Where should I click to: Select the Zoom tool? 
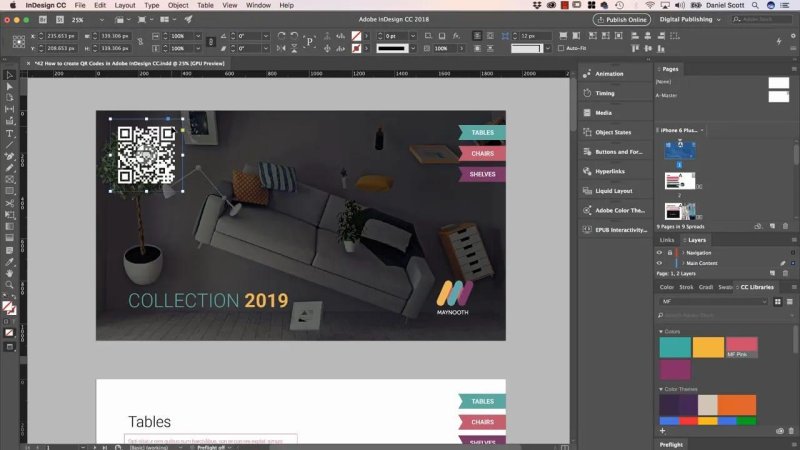[9, 285]
